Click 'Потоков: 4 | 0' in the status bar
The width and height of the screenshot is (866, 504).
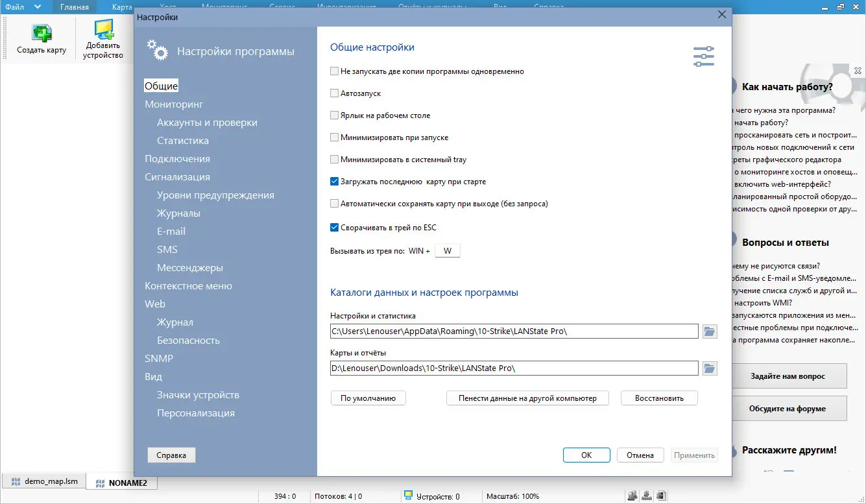[339, 497]
